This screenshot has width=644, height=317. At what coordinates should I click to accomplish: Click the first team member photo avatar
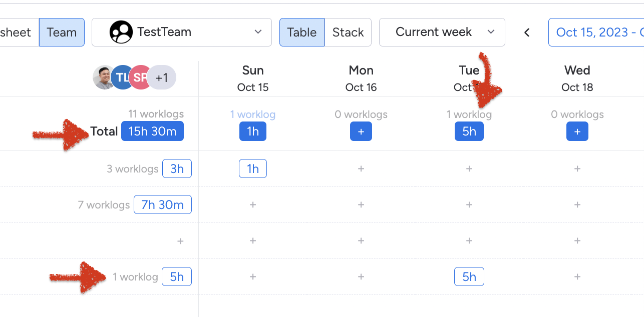point(104,77)
